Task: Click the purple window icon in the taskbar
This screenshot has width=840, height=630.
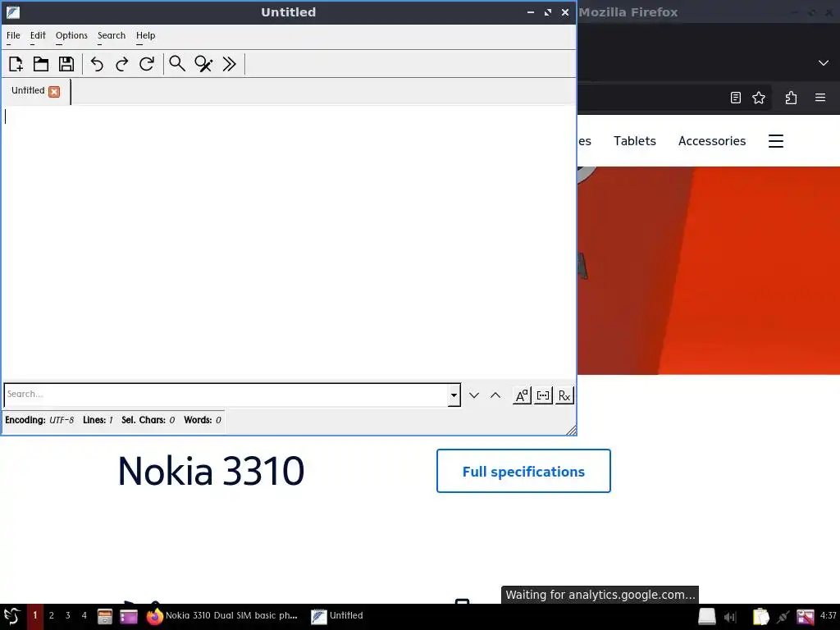Action: pyautogui.click(x=129, y=617)
